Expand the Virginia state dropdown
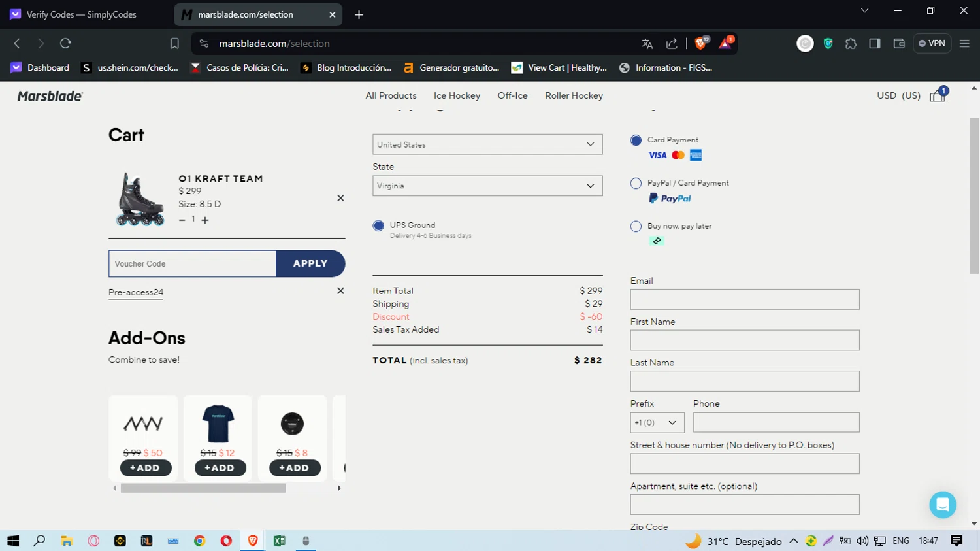Image resolution: width=980 pixels, height=551 pixels. [x=487, y=186]
